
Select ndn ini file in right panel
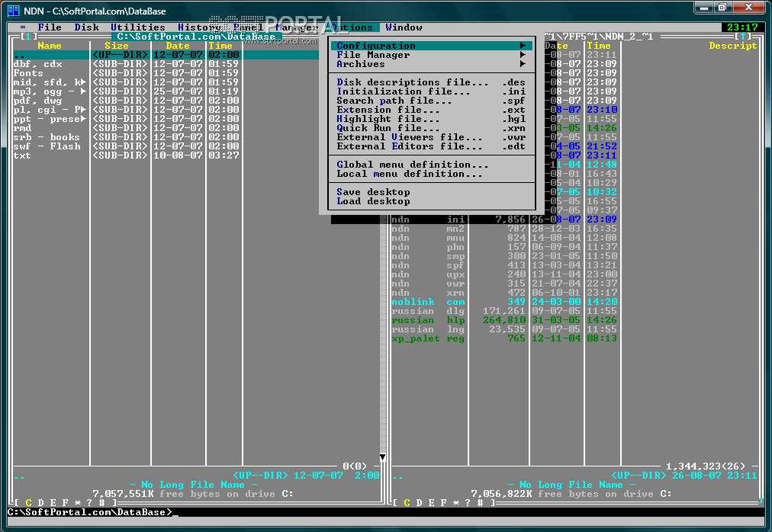503,220
